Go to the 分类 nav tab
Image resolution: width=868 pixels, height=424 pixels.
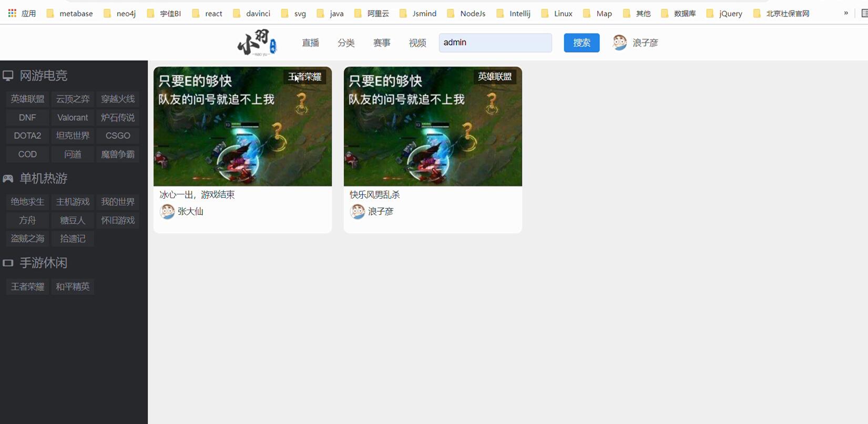coord(346,43)
